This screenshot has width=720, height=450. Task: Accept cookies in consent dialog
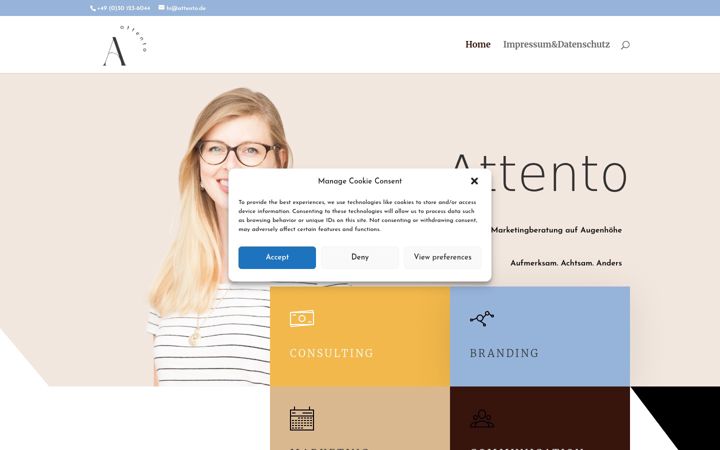pyautogui.click(x=277, y=258)
